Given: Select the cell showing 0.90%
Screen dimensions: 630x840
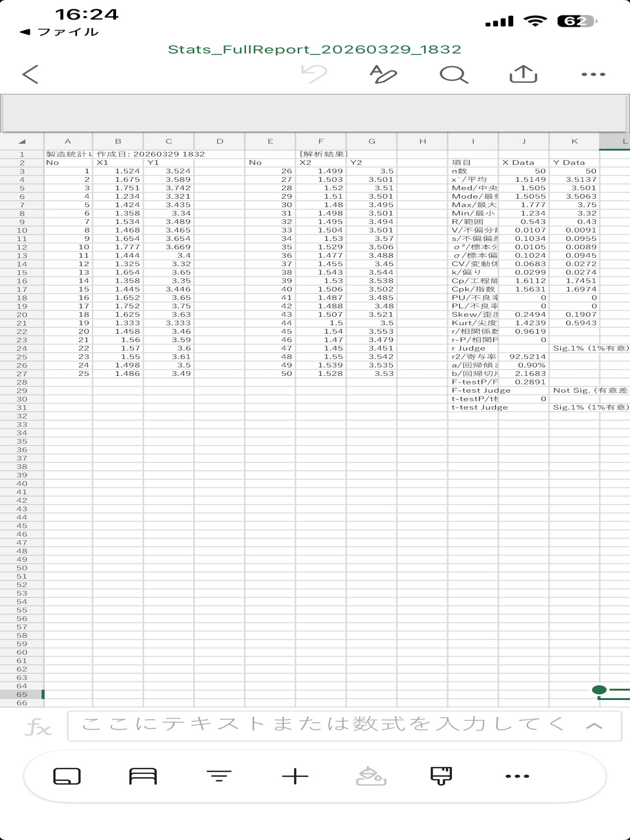Looking at the screenshot, I should point(524,365).
